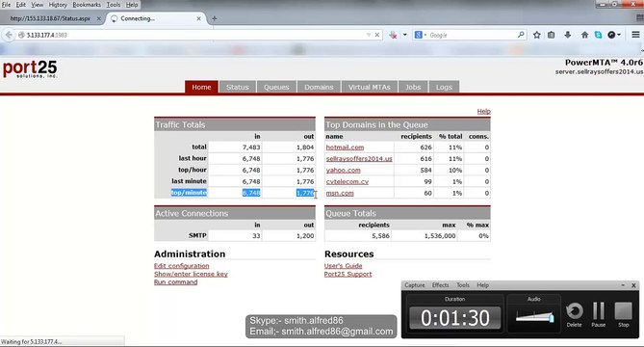Close the Status.aspx tab
This screenshot has height=347, width=644.
coord(98,18)
